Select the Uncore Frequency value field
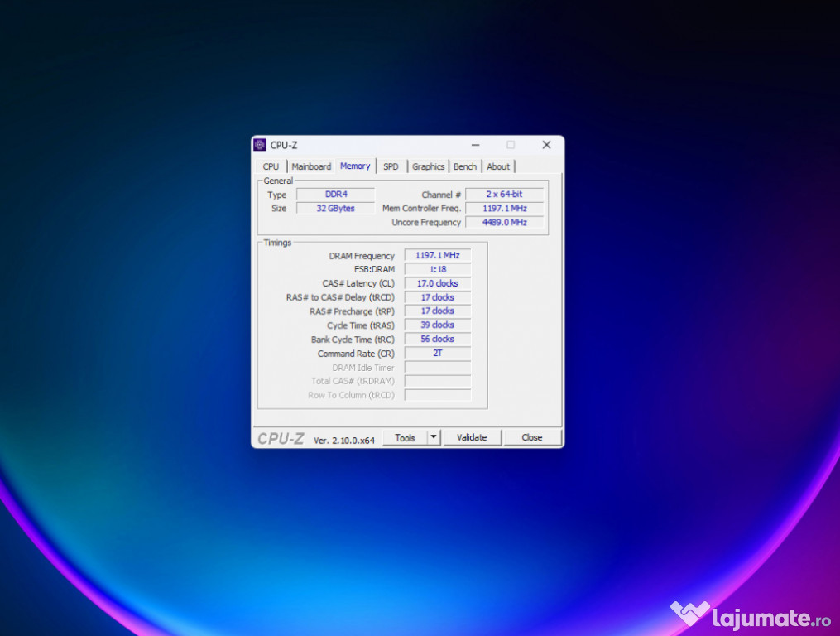 tap(504, 222)
